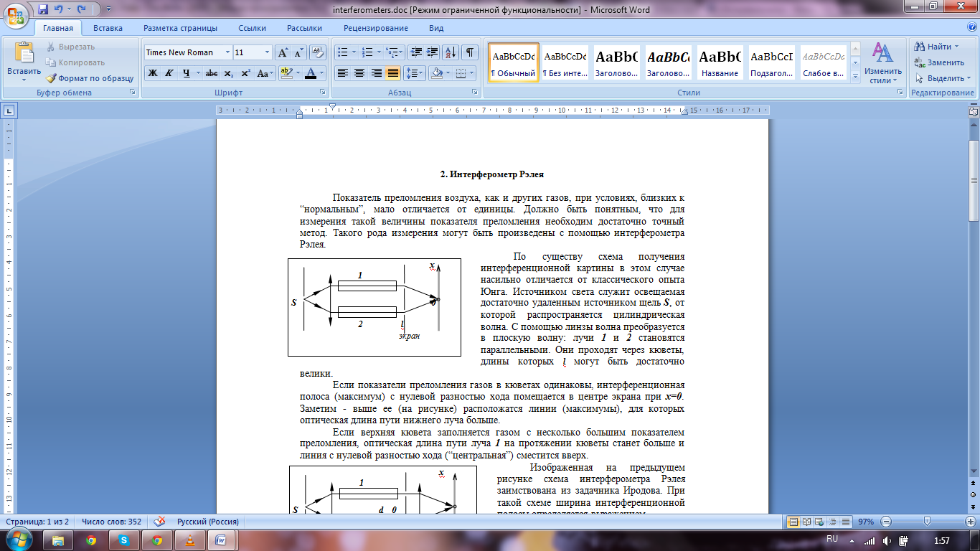Decrease paragraph indent
980x551 pixels.
pyautogui.click(x=415, y=52)
